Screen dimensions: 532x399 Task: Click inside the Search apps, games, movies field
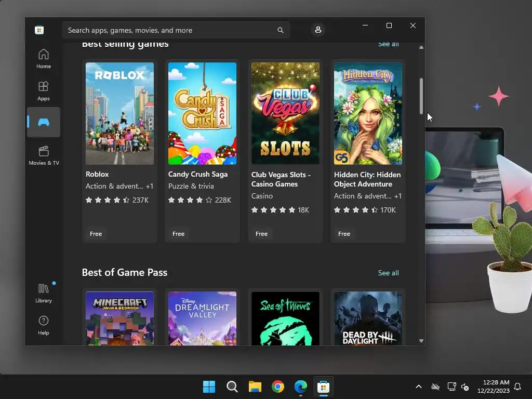click(x=176, y=30)
